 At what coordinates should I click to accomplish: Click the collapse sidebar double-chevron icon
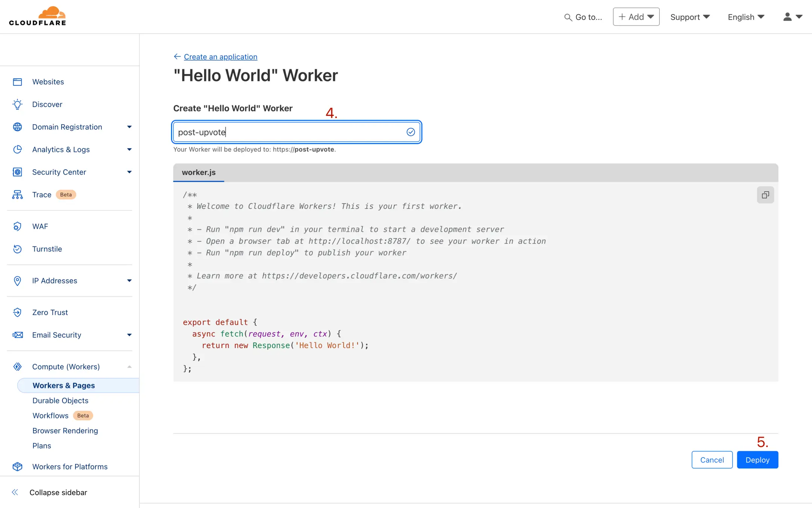pos(15,492)
